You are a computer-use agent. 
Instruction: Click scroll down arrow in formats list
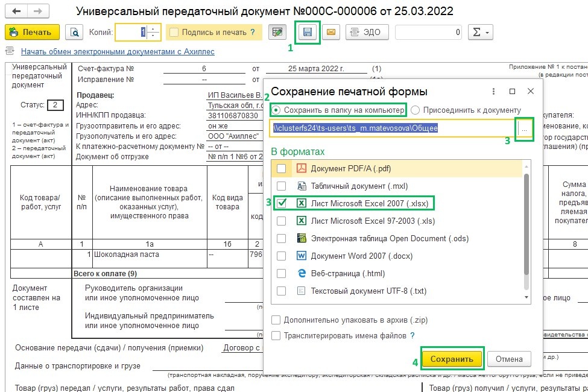pos(526,297)
